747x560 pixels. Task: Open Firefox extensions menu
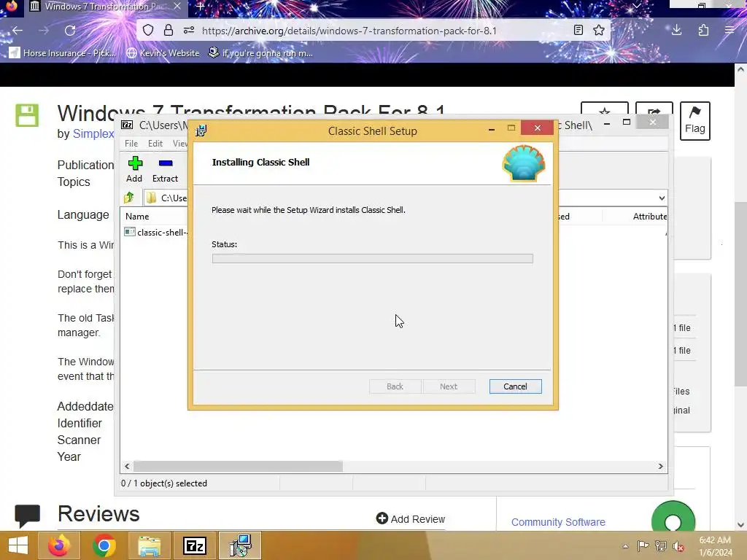point(703,31)
